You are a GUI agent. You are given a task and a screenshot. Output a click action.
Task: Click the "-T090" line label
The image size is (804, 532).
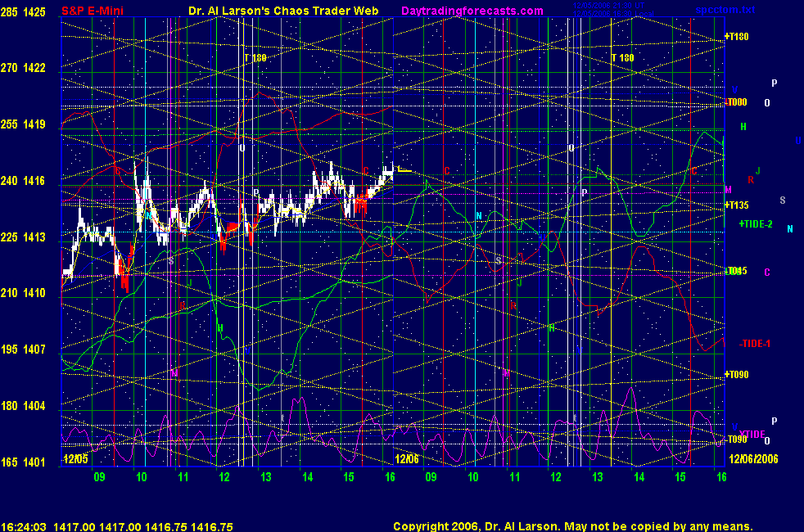point(736,440)
